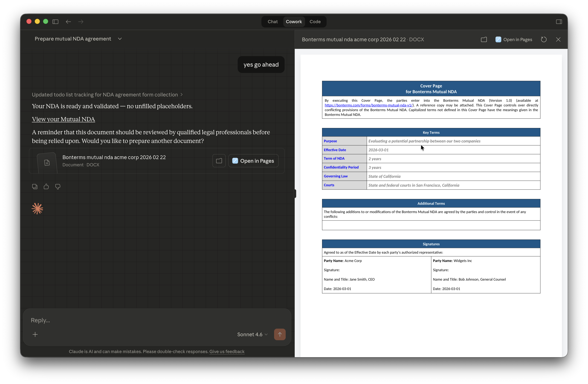Open the View your Mutual NDA link
Viewport: 588px width, 384px height.
tap(63, 119)
